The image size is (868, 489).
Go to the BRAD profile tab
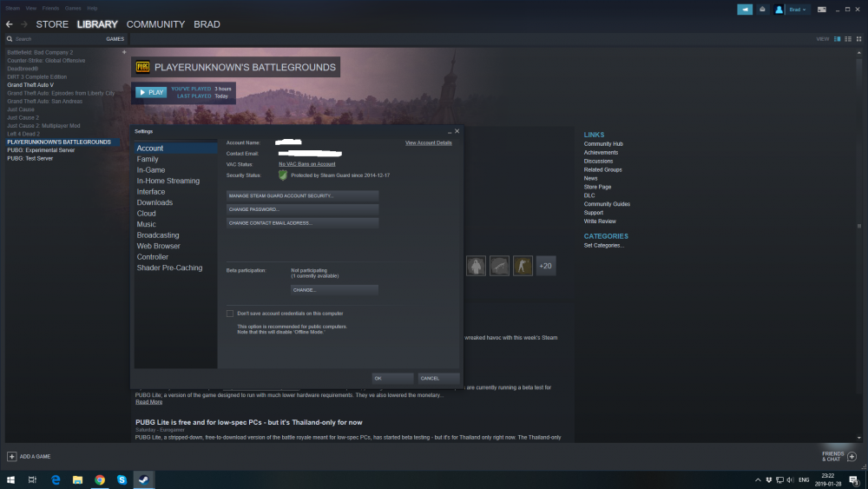207,24
